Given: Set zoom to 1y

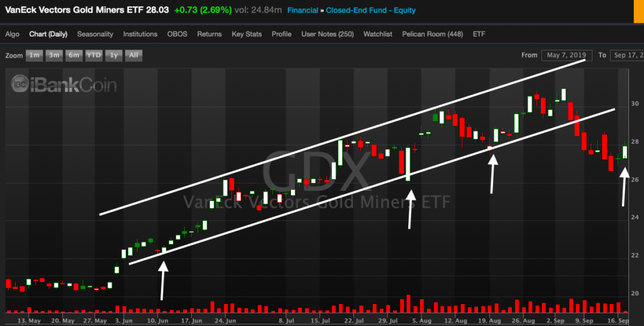Looking at the screenshot, I should [x=114, y=55].
